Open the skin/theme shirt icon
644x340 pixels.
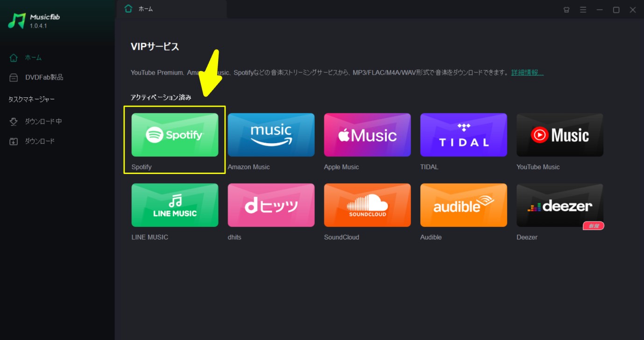(566, 9)
